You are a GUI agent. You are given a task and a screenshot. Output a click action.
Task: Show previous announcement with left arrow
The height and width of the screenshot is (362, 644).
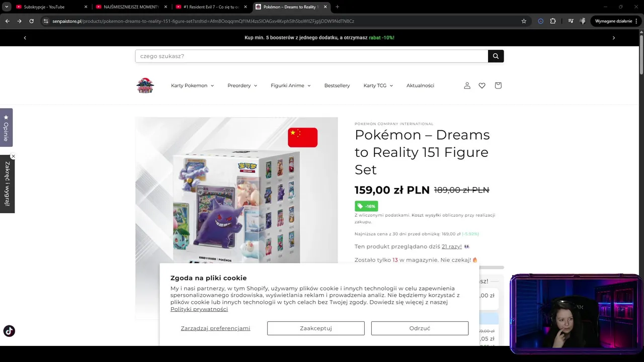[x=25, y=38]
